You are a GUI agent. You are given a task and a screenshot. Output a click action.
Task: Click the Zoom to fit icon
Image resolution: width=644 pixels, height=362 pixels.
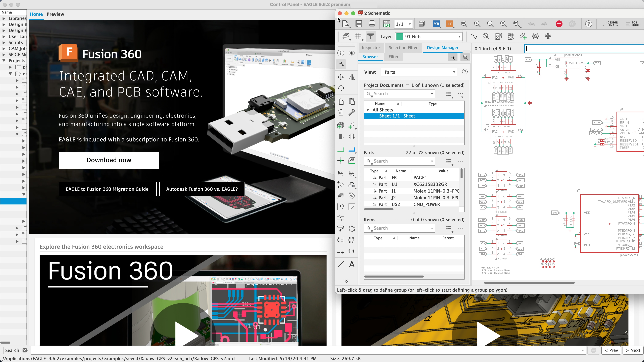tap(464, 24)
